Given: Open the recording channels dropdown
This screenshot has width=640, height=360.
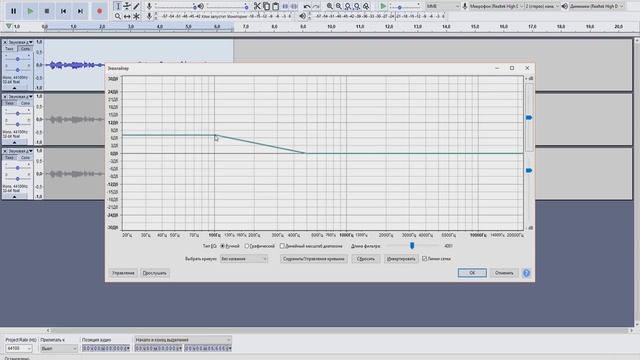Looking at the screenshot, I should [542, 6].
